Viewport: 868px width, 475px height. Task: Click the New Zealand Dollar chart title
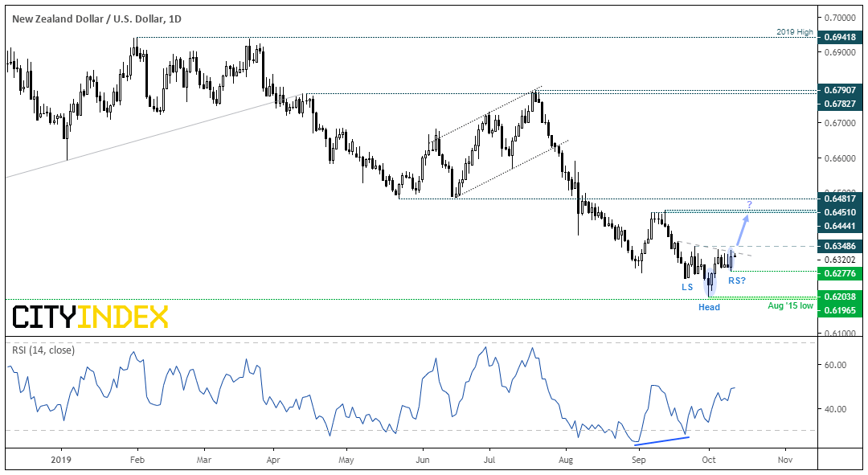pyautogui.click(x=97, y=18)
